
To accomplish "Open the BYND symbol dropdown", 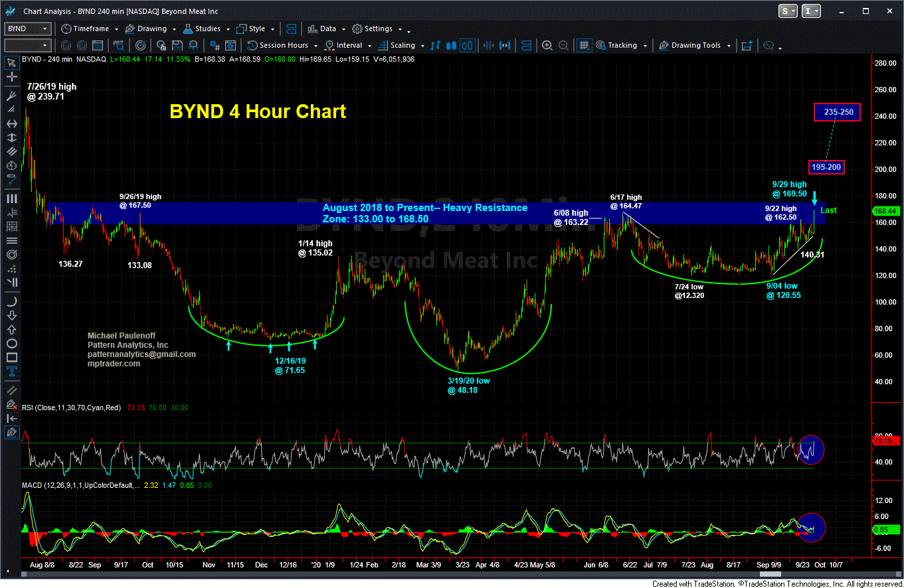I will tap(45, 29).
